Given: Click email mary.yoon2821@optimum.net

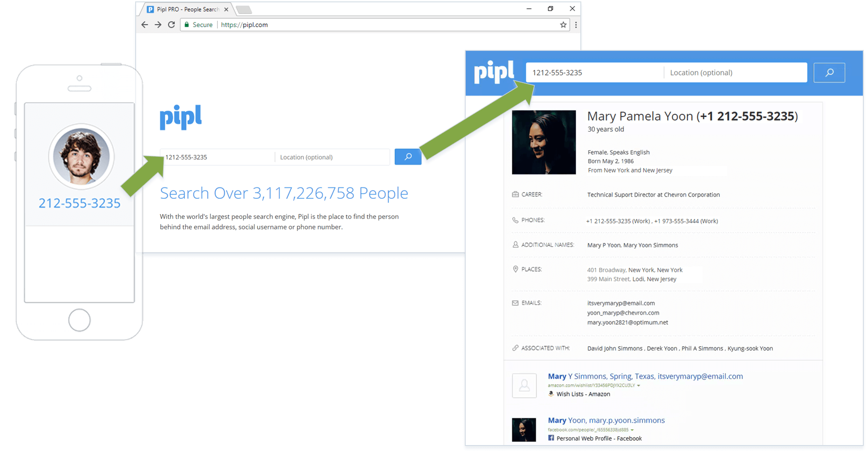Looking at the screenshot, I should coord(627,322).
